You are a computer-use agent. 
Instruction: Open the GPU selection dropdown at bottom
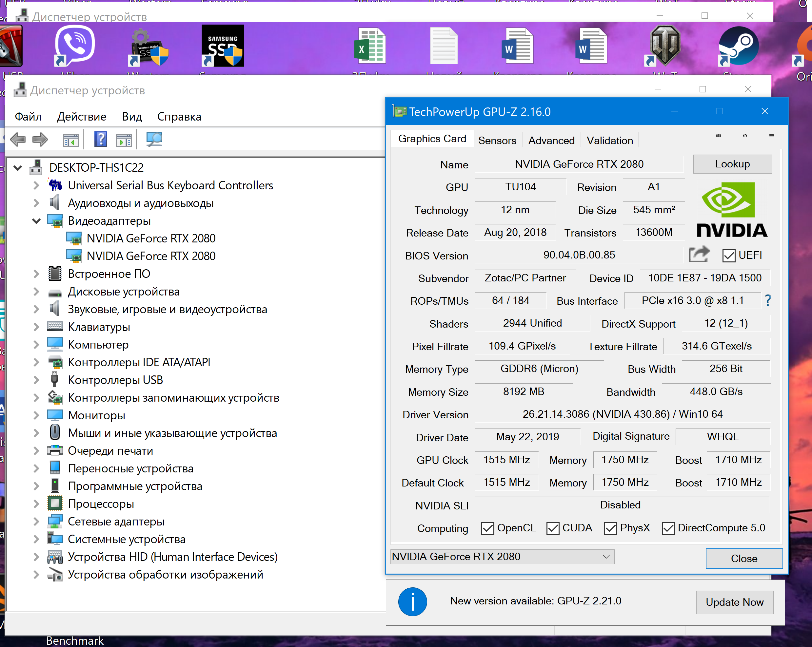tap(502, 556)
